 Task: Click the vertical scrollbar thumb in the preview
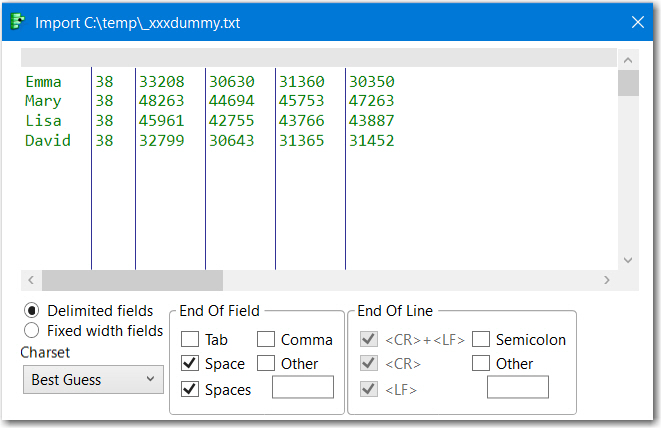pyautogui.click(x=628, y=82)
